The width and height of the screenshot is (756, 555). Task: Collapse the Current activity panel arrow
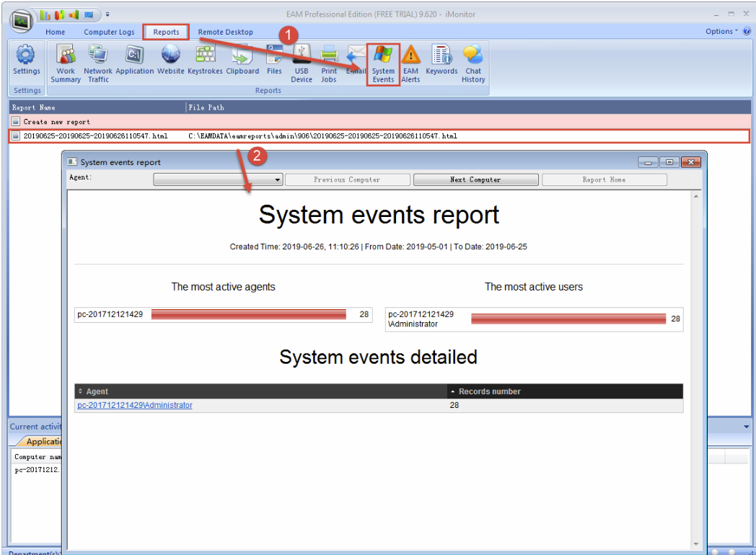pos(747,427)
